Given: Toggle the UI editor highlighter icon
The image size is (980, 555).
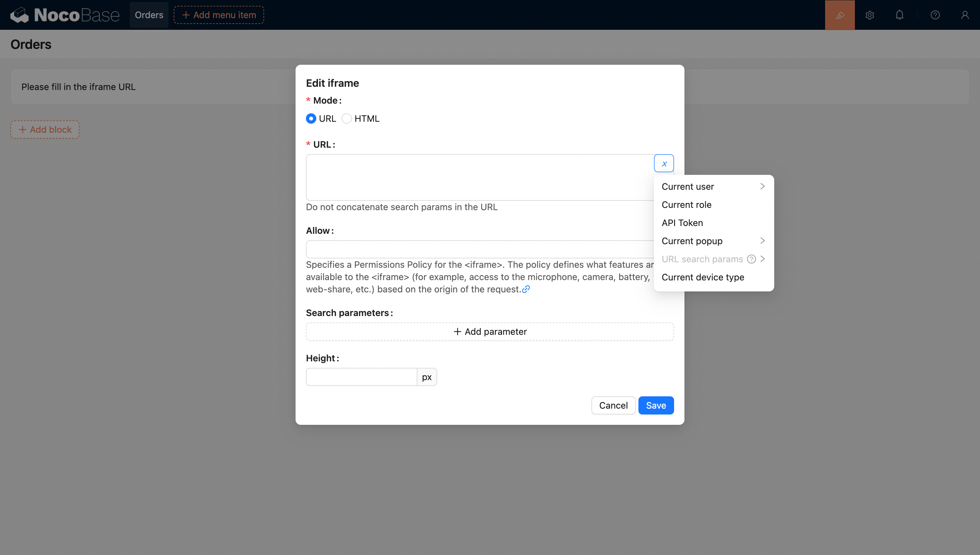Looking at the screenshot, I should tap(840, 15).
